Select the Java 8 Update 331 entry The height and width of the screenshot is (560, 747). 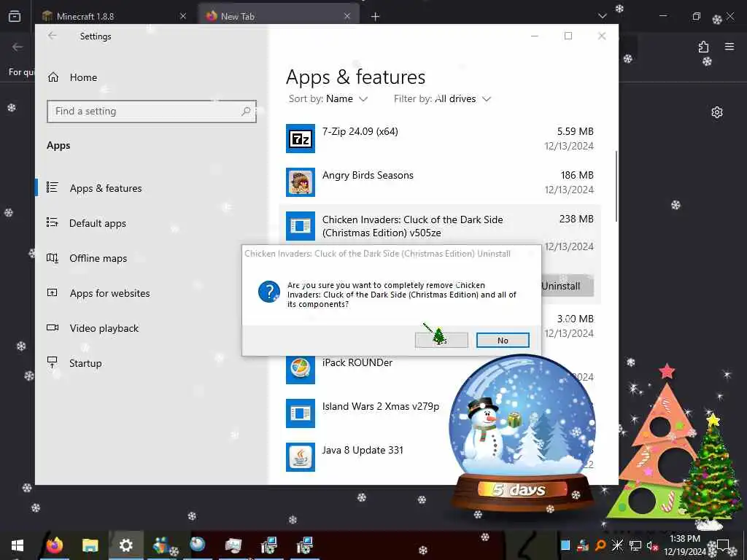tap(440, 457)
